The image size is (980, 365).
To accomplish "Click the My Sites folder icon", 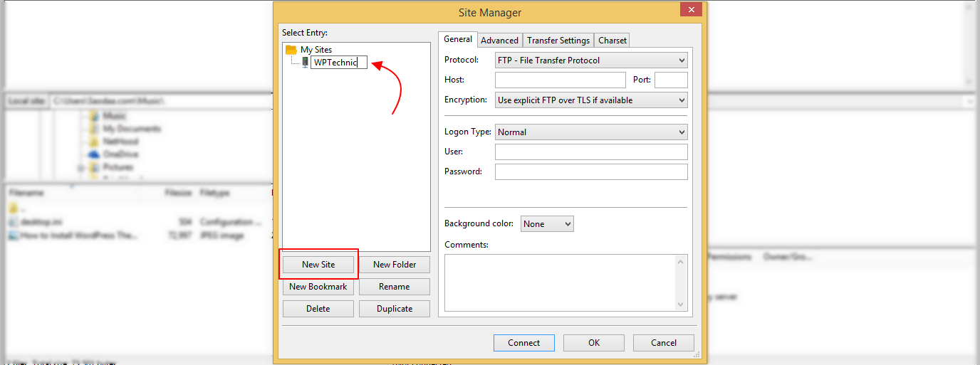I will click(291, 50).
